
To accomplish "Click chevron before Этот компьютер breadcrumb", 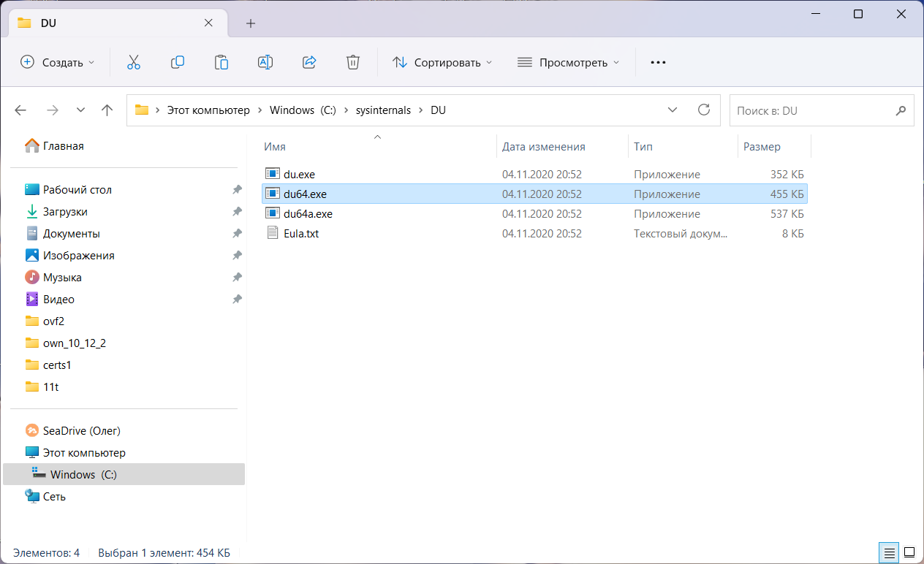I will 157,110.
